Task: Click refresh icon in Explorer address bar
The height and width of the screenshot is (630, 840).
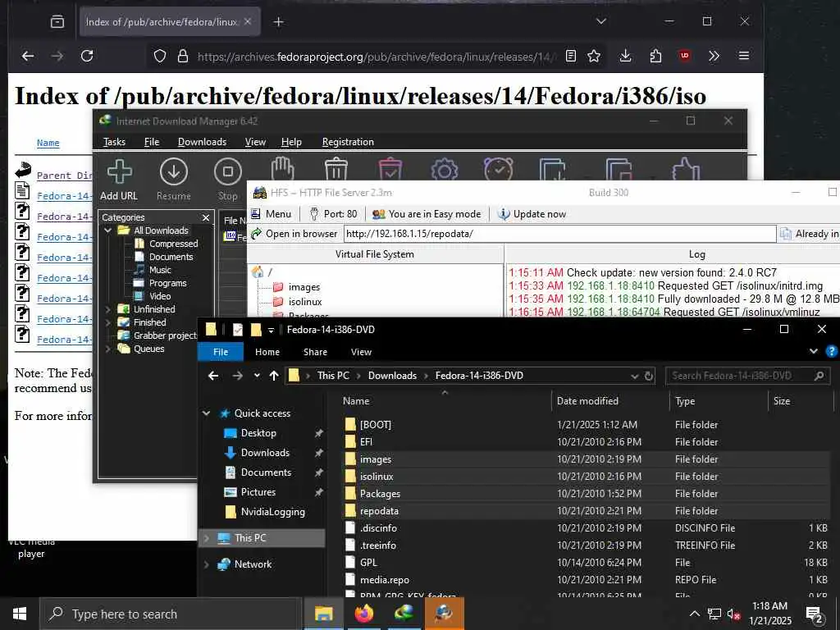Action: point(649,376)
